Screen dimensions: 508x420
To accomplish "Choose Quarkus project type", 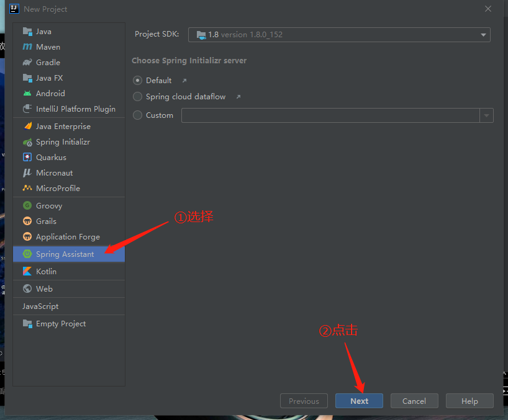I will [x=69, y=158].
